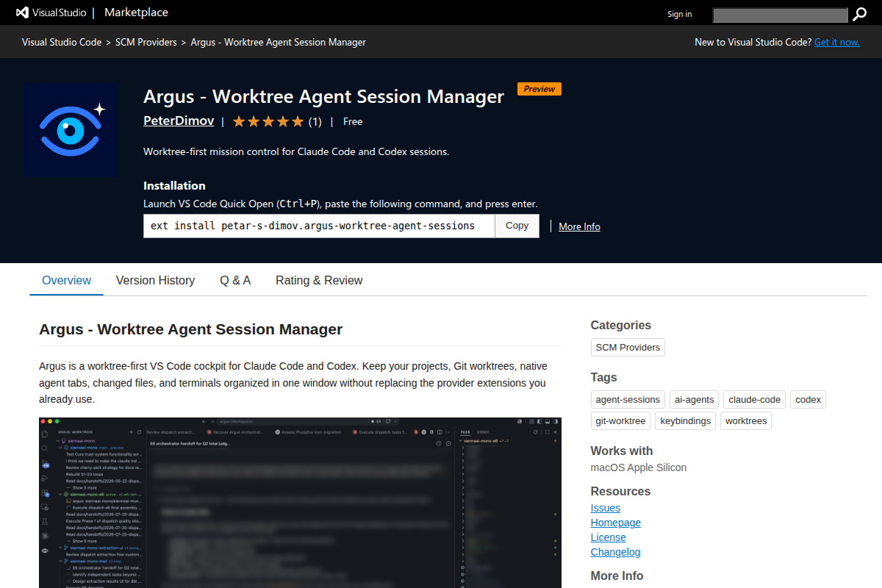Select the ai-agents tag
The image size is (882, 588).
pyautogui.click(x=694, y=399)
